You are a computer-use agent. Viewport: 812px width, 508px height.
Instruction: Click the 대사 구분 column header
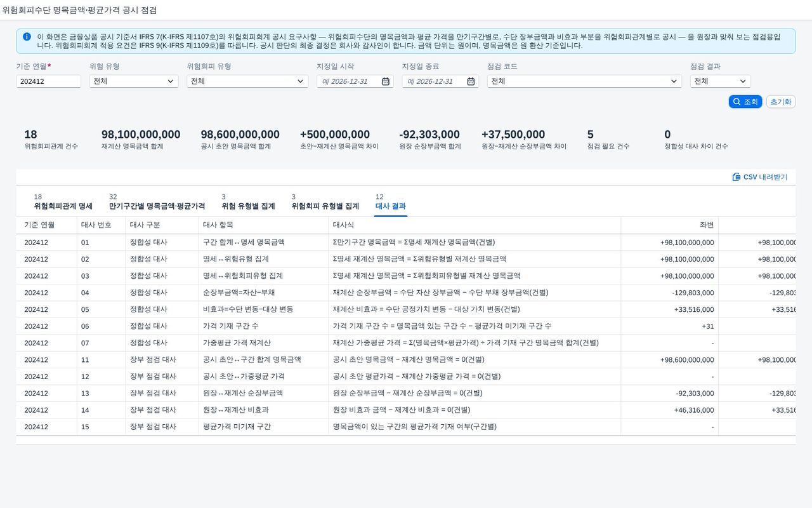pos(162,225)
